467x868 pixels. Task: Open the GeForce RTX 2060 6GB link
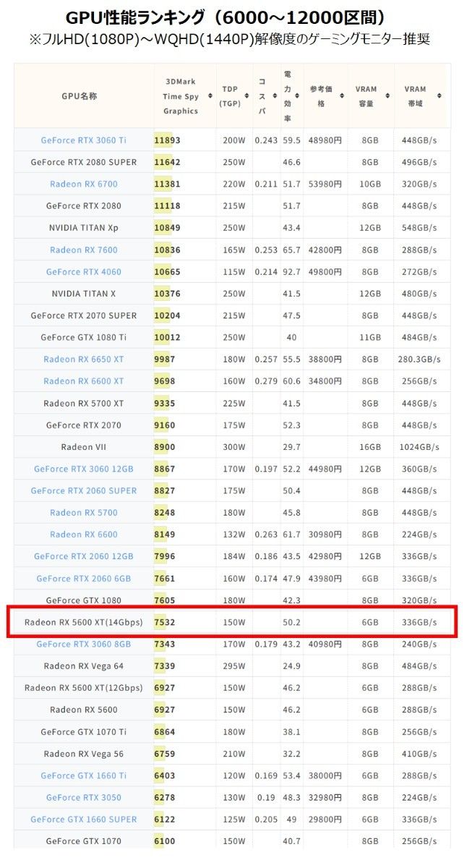pos(84,578)
